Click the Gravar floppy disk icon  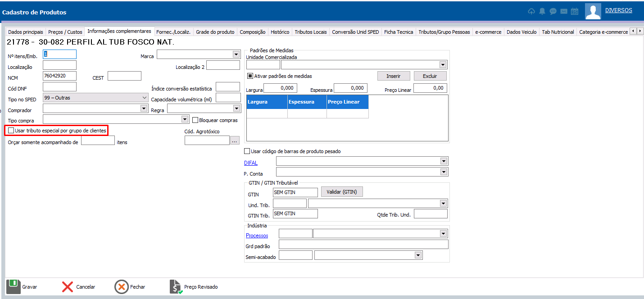[14, 286]
